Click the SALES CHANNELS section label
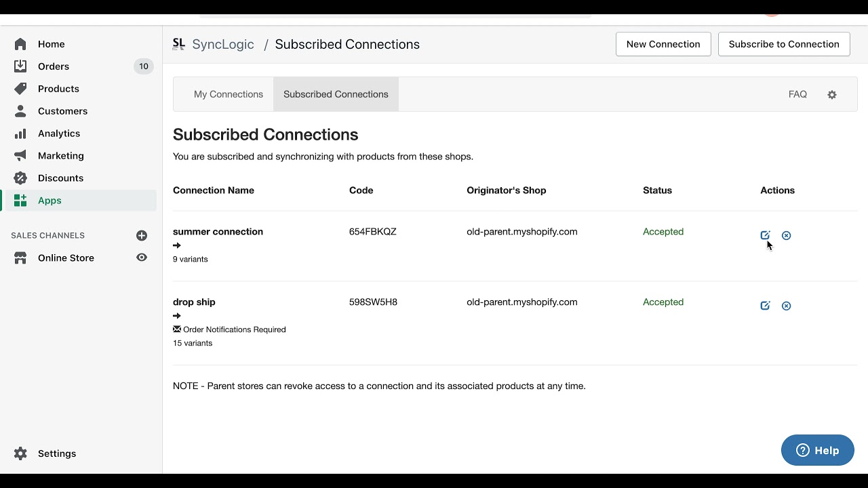This screenshot has height=488, width=868. (47, 236)
